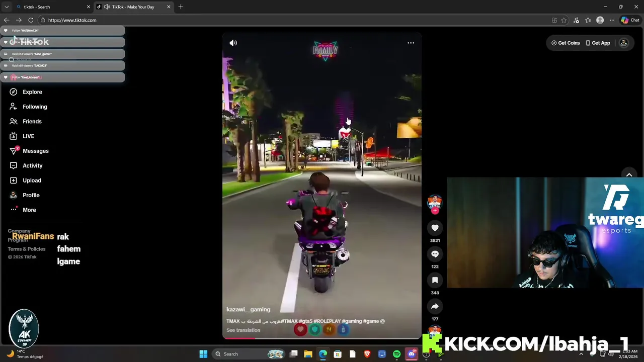Screen dimensions: 644x362
Task: Go back in browser history
Action: pyautogui.click(x=7, y=20)
